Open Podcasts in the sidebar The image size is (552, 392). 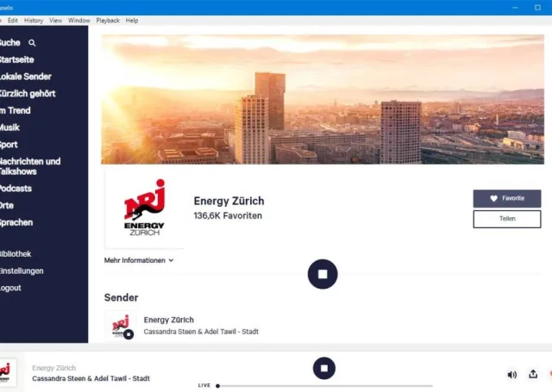[x=16, y=189]
